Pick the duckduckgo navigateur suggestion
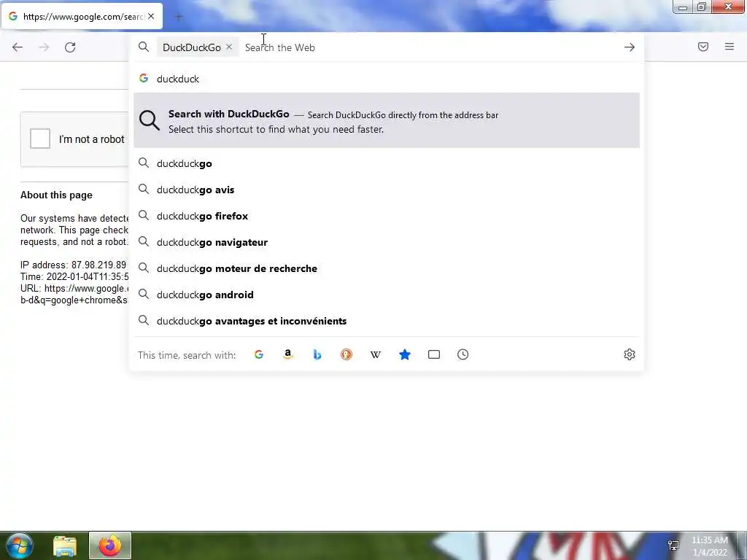The image size is (747, 560). tap(387, 242)
